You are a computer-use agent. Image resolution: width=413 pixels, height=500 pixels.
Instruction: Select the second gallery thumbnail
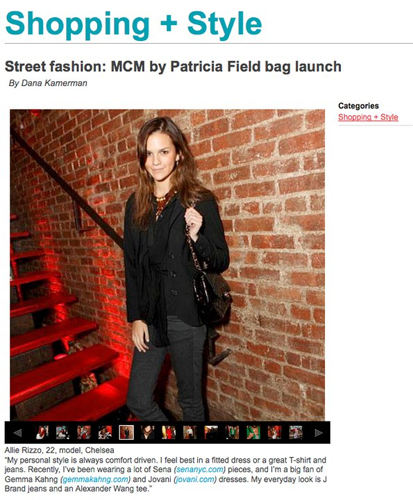coord(63,432)
